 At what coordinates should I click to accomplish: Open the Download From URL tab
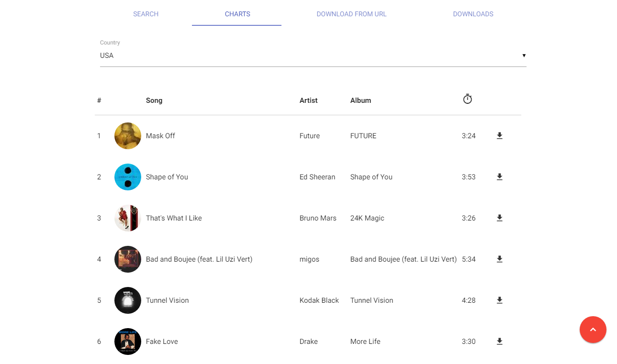pos(351,14)
